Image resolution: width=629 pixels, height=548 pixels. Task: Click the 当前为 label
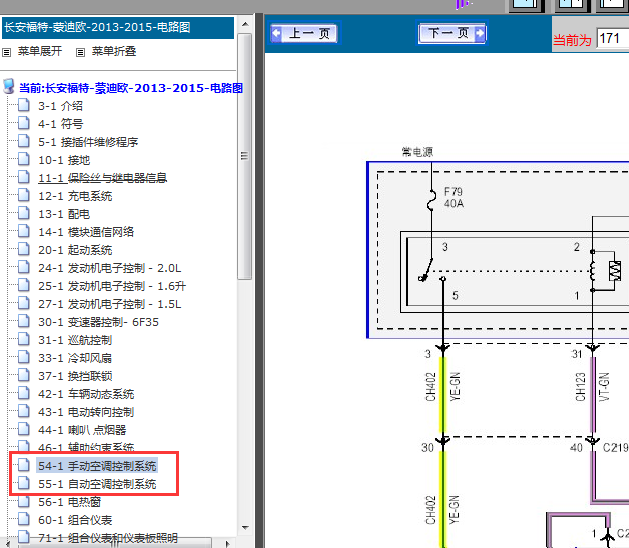coord(572,40)
